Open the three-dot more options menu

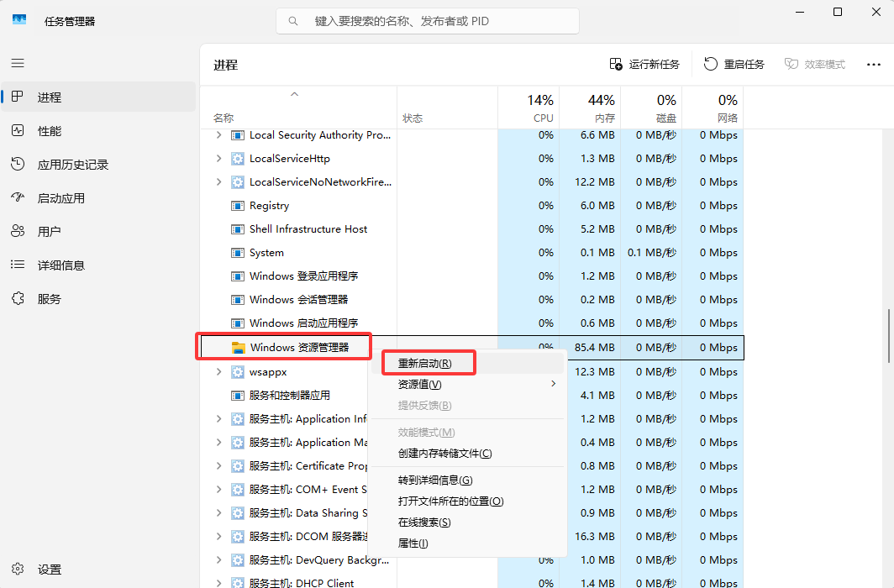point(874,65)
